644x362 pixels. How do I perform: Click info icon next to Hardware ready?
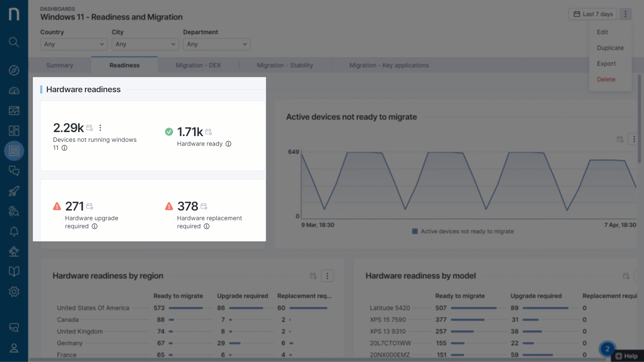228,144
